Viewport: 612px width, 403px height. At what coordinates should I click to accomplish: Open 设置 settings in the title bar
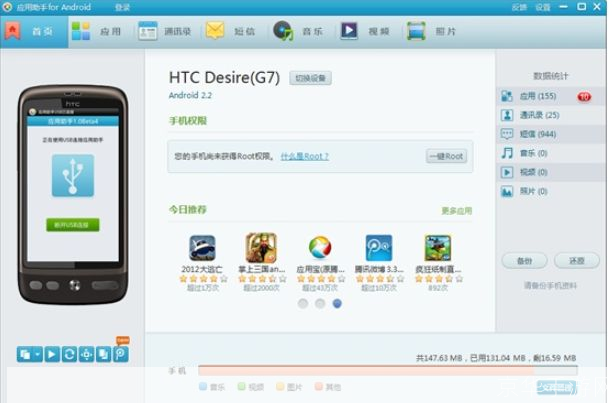543,7
